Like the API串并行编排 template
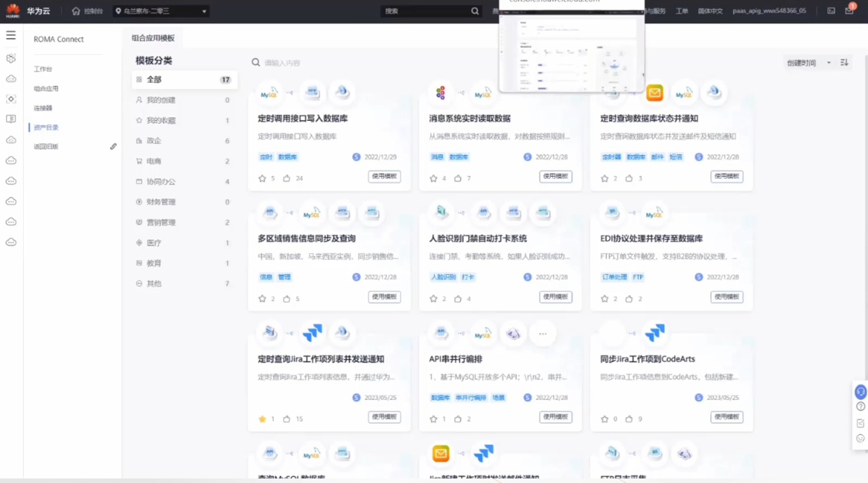This screenshot has height=483, width=868. [x=458, y=419]
